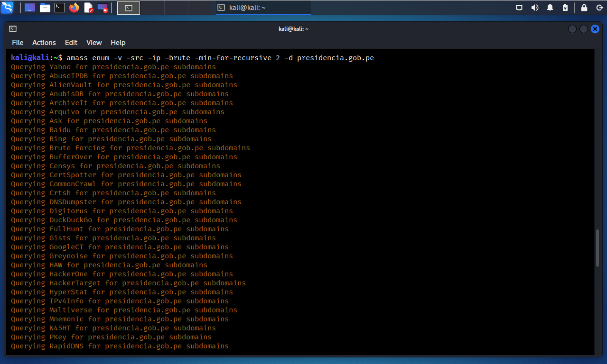
Task: Launch terminal emulator from panel
Action: click(x=60, y=8)
